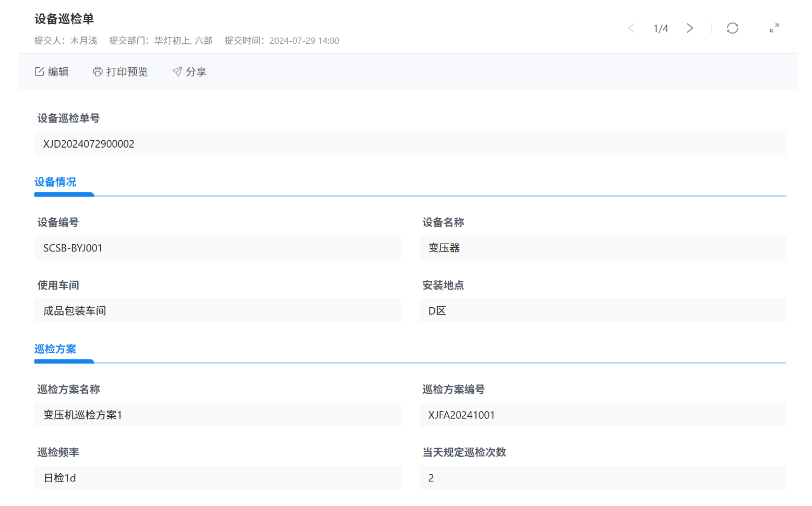Select the 设备巡检单号 field XJD2024072900002
This screenshot has width=812, height=506.
pos(410,143)
